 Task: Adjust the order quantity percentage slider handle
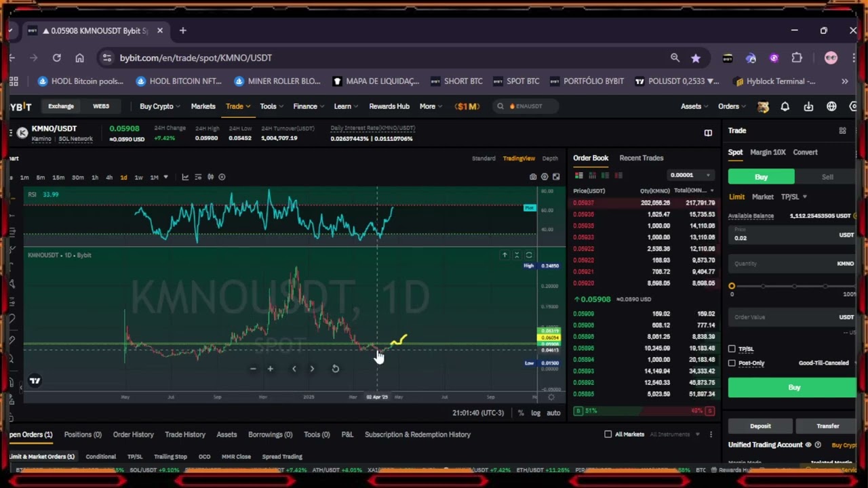[x=732, y=286]
